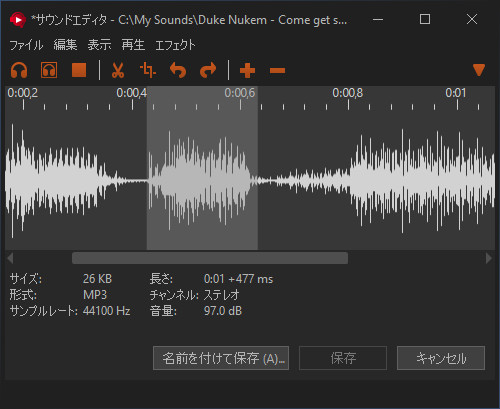Screen dimensions: 500x409
Task: Cut the selection with the scissors icon
Action: tap(118, 70)
